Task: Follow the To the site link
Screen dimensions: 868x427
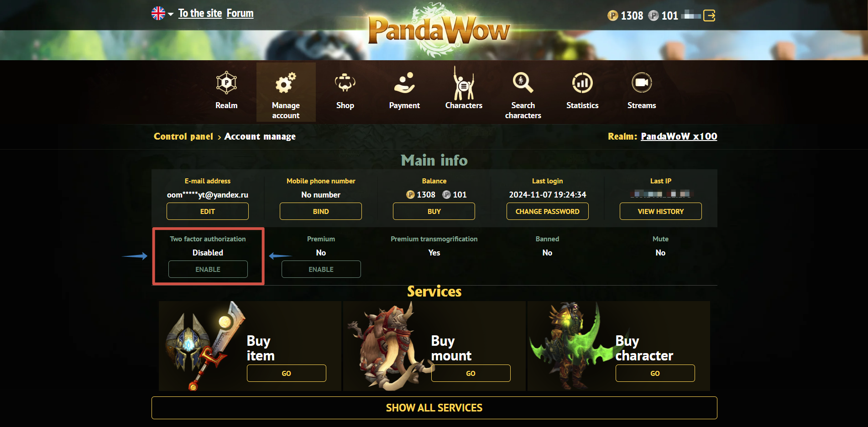Action: point(200,13)
